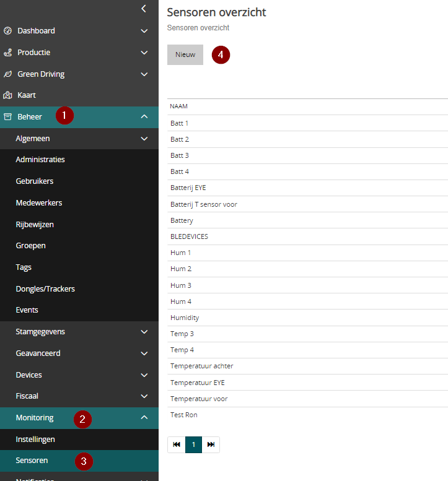448x481 pixels.
Task: Open Rijbewijzen page
Action: click(x=79, y=225)
